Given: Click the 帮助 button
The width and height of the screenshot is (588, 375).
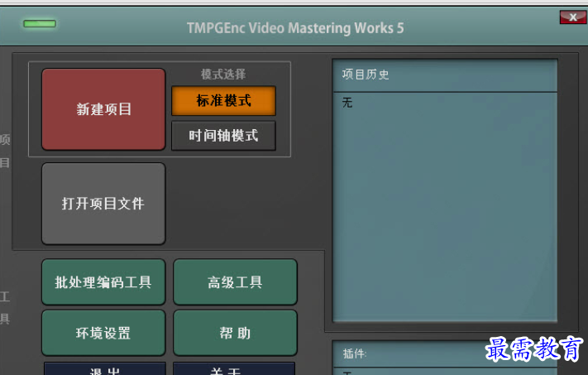Looking at the screenshot, I should tap(235, 333).
